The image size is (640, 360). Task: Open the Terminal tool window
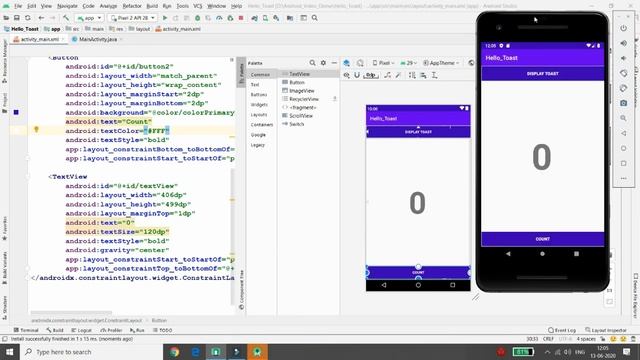point(26,330)
